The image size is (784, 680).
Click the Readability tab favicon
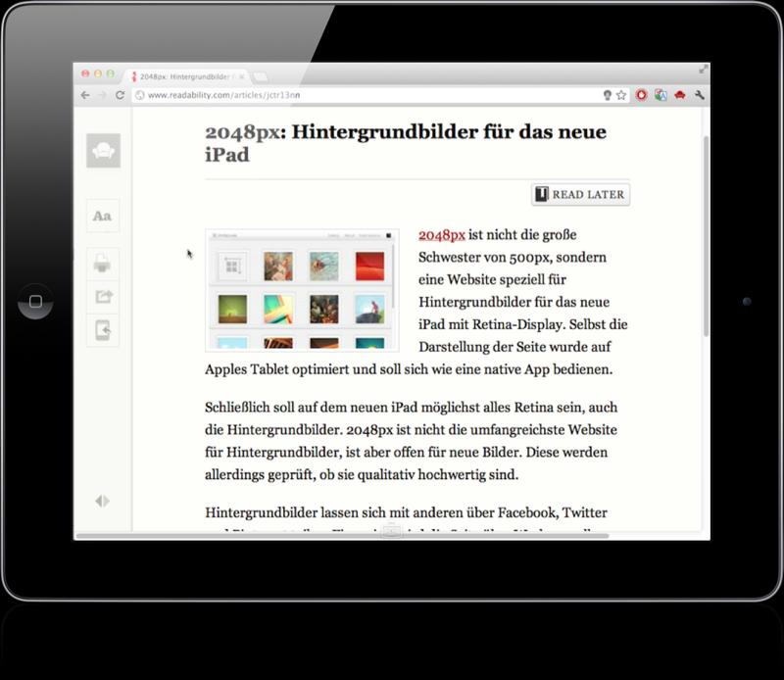pos(133,76)
